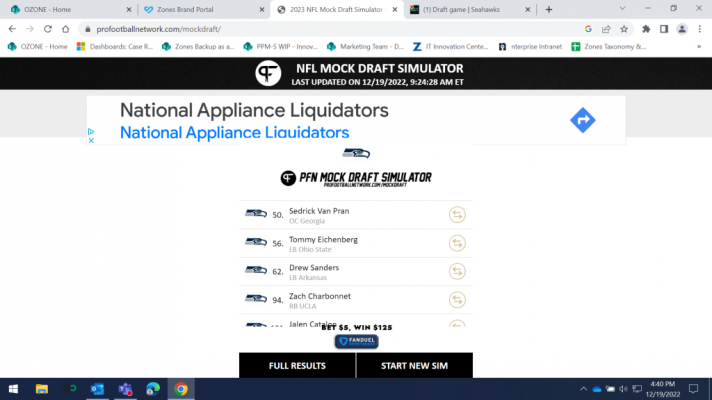Select Zach Charbonnet name
The image size is (712, 400).
[x=320, y=296]
